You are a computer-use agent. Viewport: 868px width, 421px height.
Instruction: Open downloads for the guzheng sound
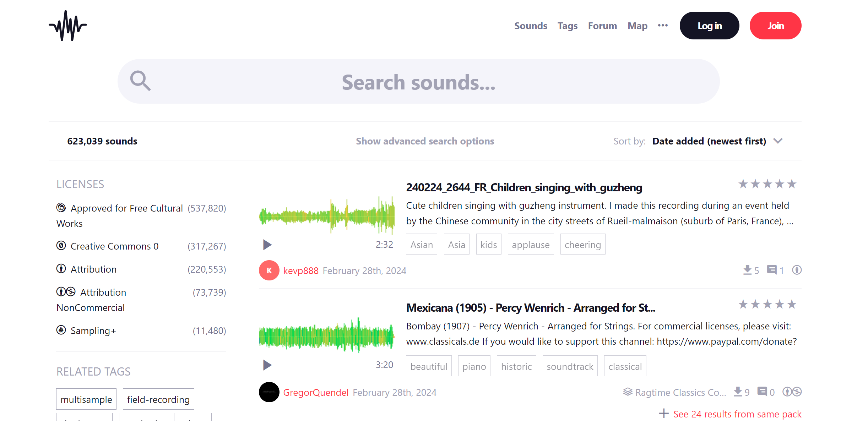click(747, 270)
